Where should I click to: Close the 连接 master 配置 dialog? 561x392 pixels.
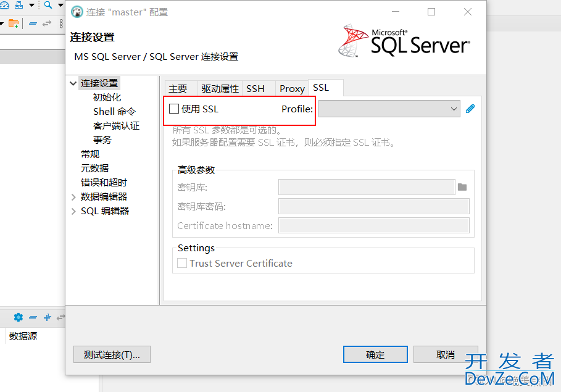coord(468,12)
